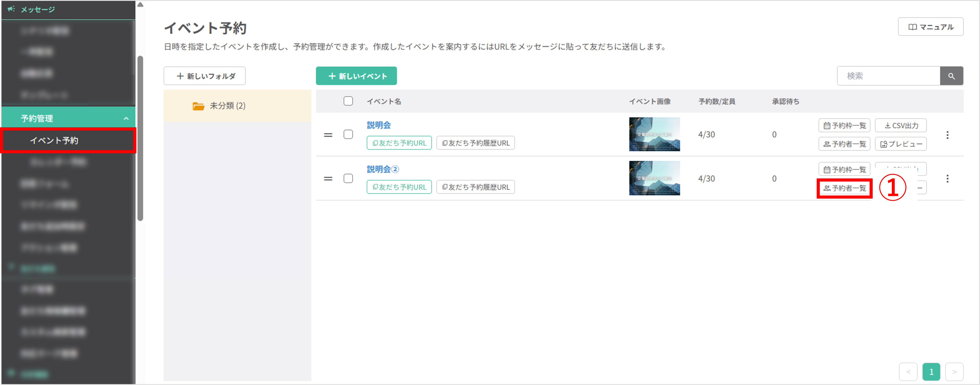The image size is (980, 385).
Task: Open プレビュー for 説明会
Action: pos(900,144)
